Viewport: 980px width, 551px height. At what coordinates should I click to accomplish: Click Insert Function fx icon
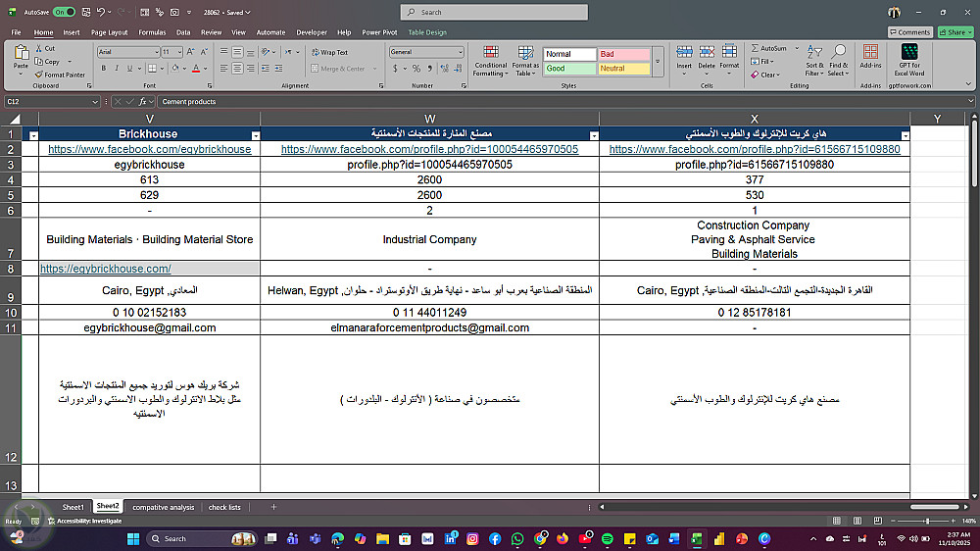[143, 101]
